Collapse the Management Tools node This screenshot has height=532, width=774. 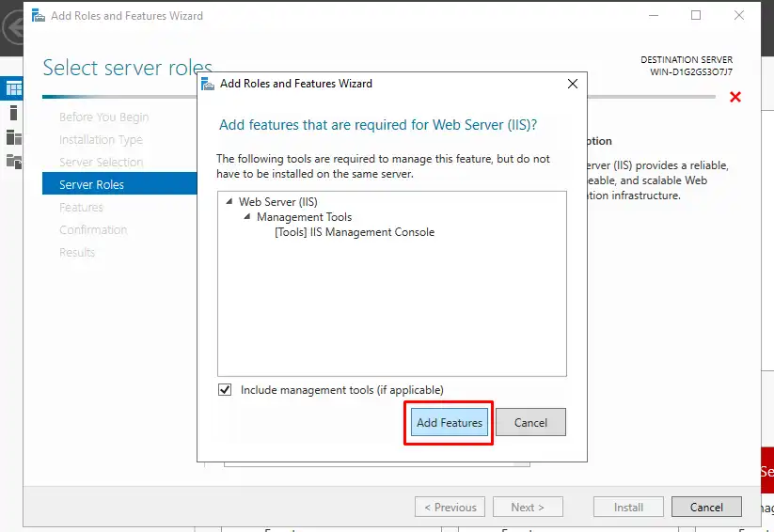(246, 216)
